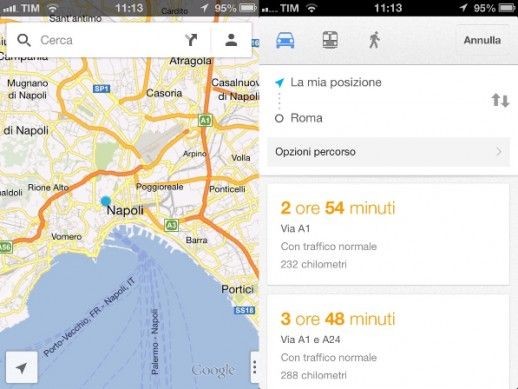Tap the Volla label on map
This screenshot has width=518, height=389.
241,158
